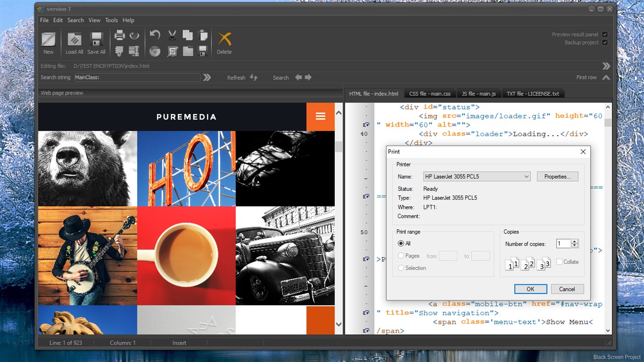Toggle the Preview result panel checkbox
Screen dimensions: 644x362
point(605,34)
